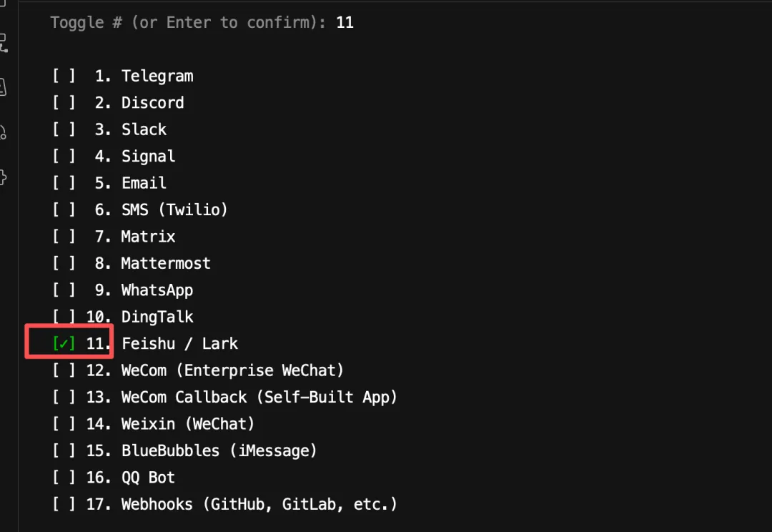Toggle the Slack checkbox
The width and height of the screenshot is (772, 532).
(64, 129)
